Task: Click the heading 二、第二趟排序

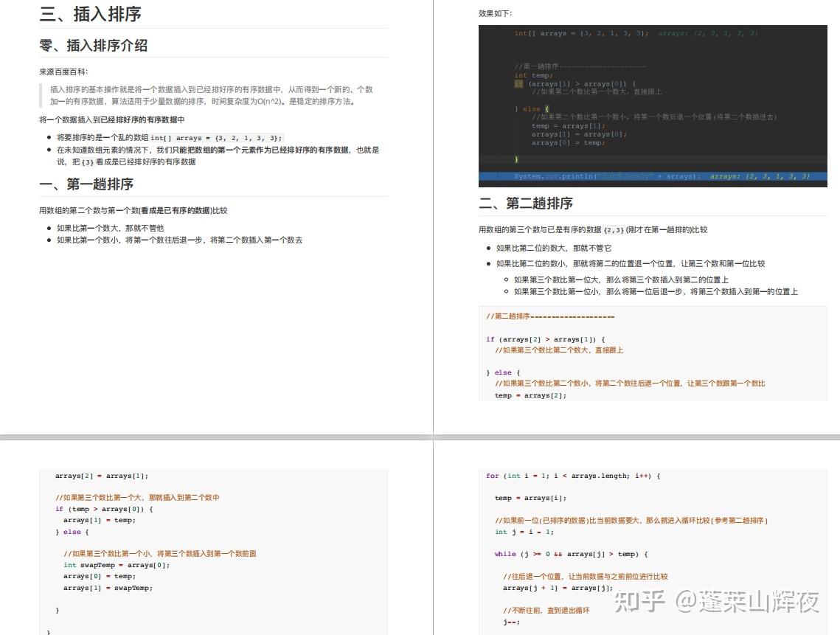Action: tap(524, 203)
